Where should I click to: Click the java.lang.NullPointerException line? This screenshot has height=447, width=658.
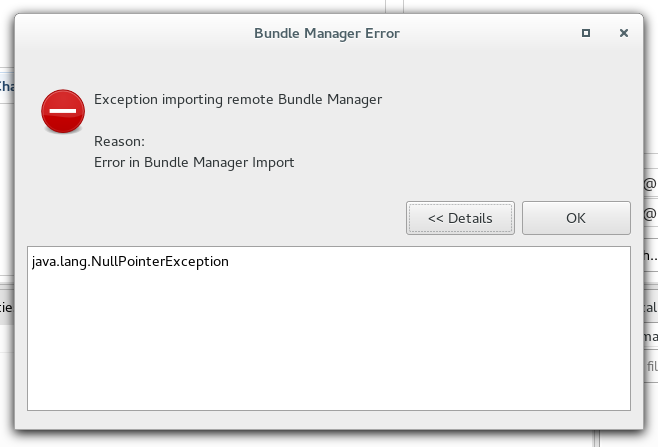130,262
